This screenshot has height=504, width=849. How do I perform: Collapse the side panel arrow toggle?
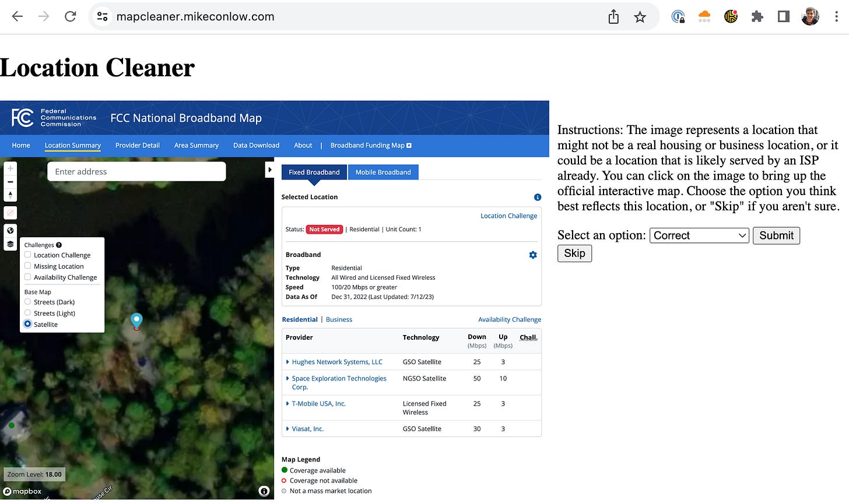click(269, 170)
